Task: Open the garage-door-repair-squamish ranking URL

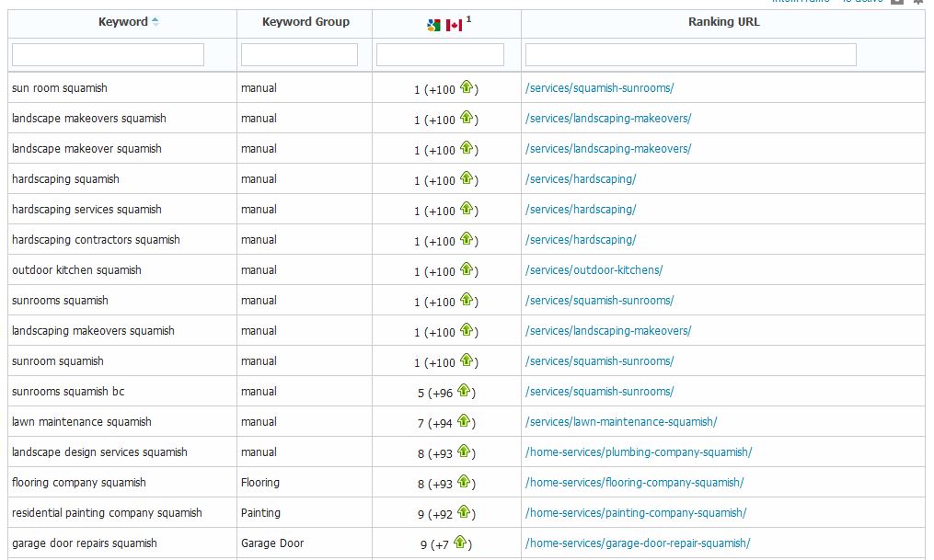Action: click(x=638, y=543)
